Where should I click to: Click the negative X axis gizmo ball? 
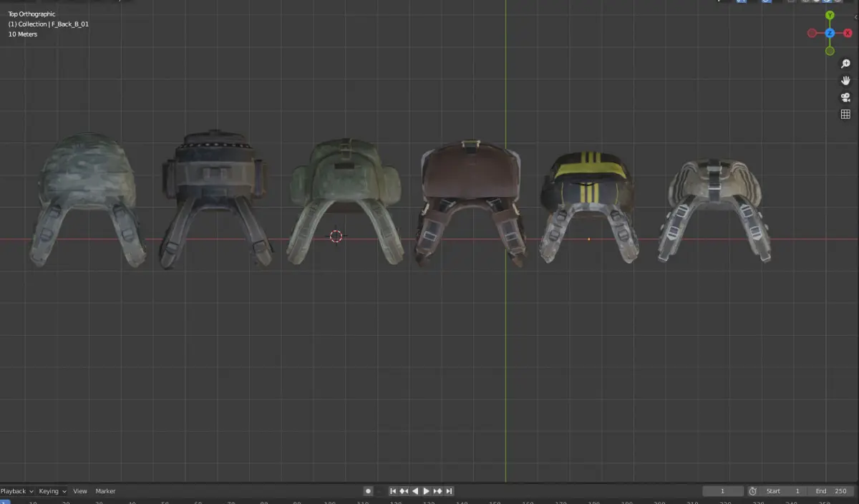812,33
